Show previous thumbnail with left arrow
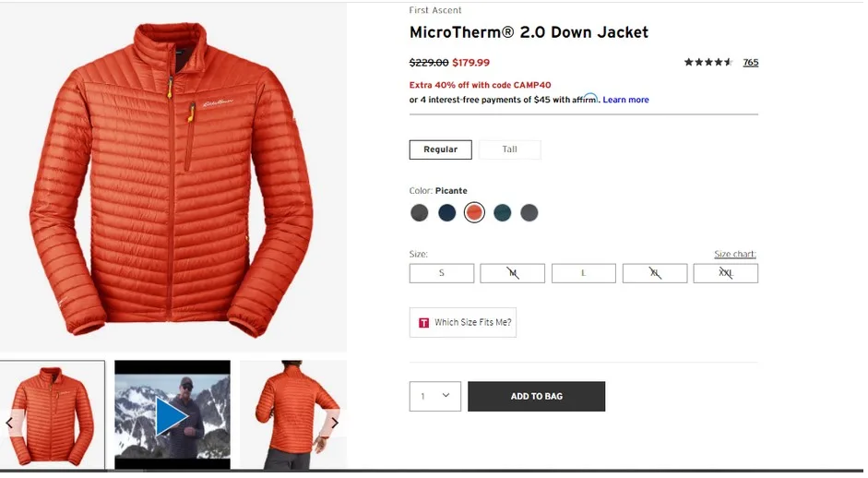The width and height of the screenshot is (868, 478). click(x=9, y=424)
